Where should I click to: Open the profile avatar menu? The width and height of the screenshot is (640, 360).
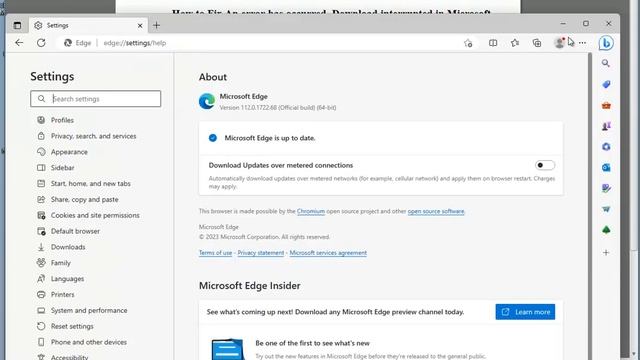(x=560, y=43)
